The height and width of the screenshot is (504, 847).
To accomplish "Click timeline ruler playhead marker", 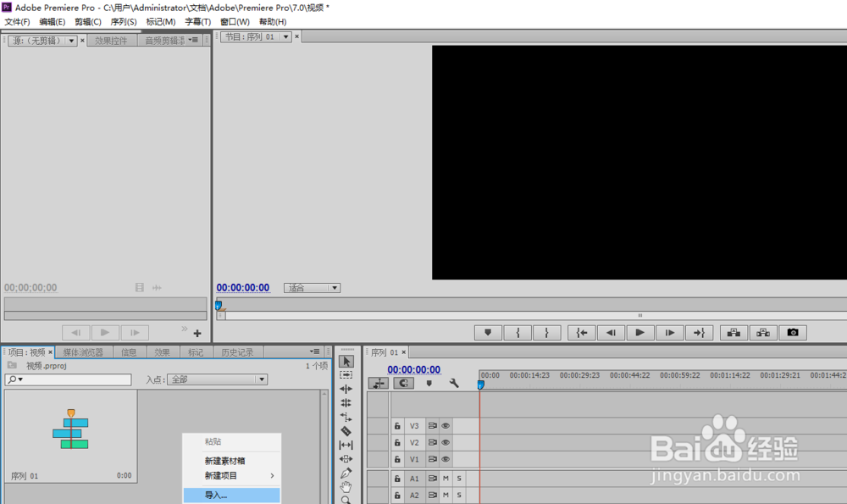I will click(x=481, y=385).
